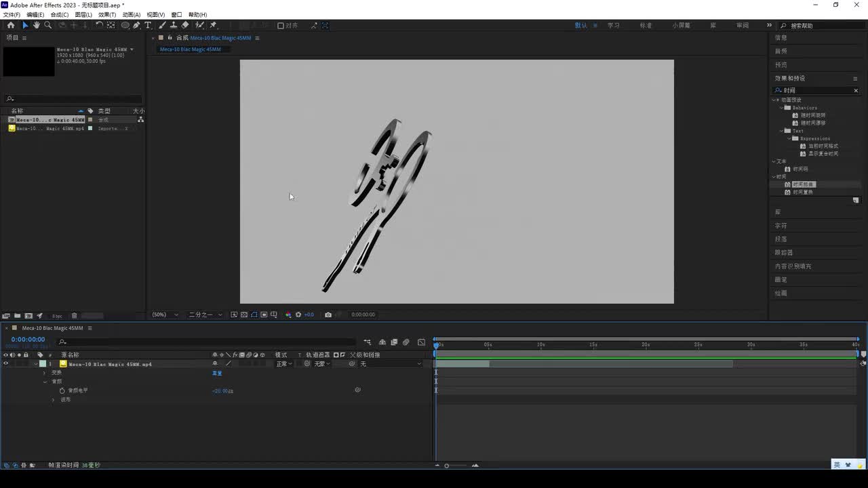Toggle the hide shy layers switch

(x=382, y=342)
